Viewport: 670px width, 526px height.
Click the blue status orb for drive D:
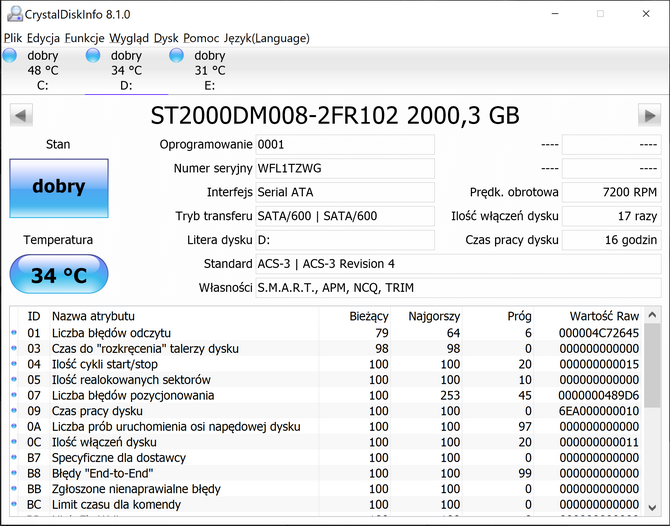coord(93,56)
